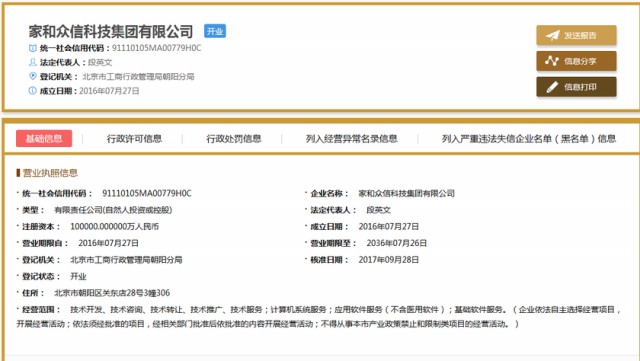Switch to the 行政许可信息 tab
Image resolution: width=640 pixels, height=361 pixels.
(x=134, y=139)
